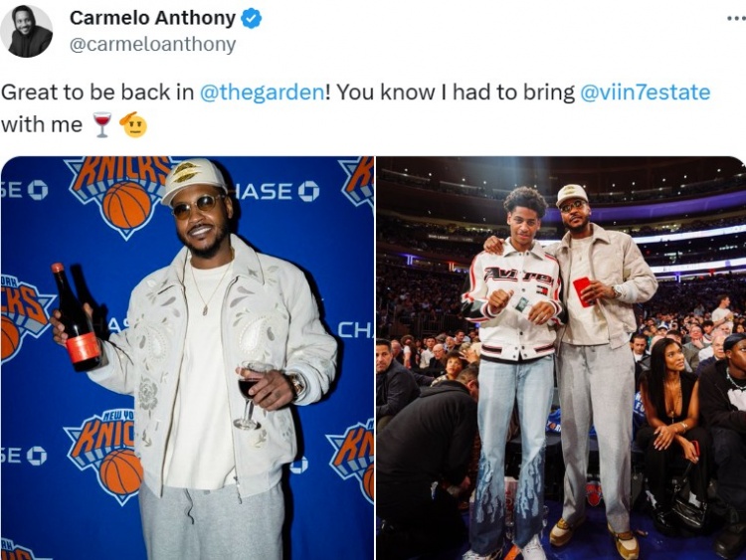Open Carmelo Anthony's profile avatar
746x560 pixels.
pyautogui.click(x=26, y=32)
